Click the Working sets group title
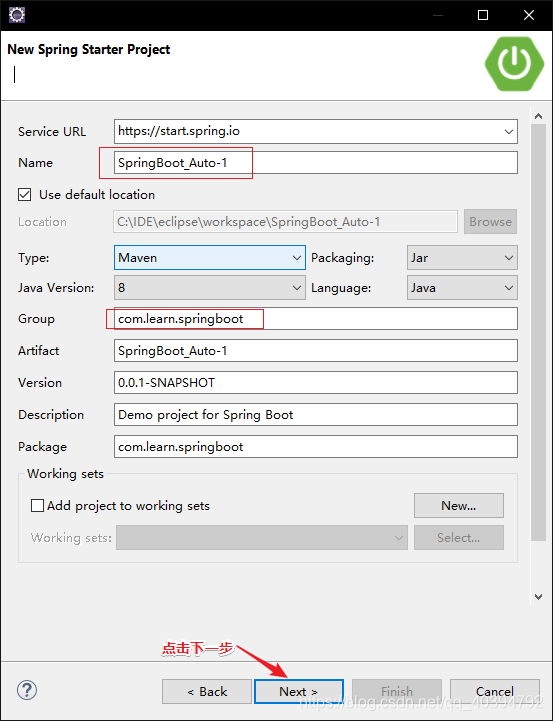 click(65, 474)
